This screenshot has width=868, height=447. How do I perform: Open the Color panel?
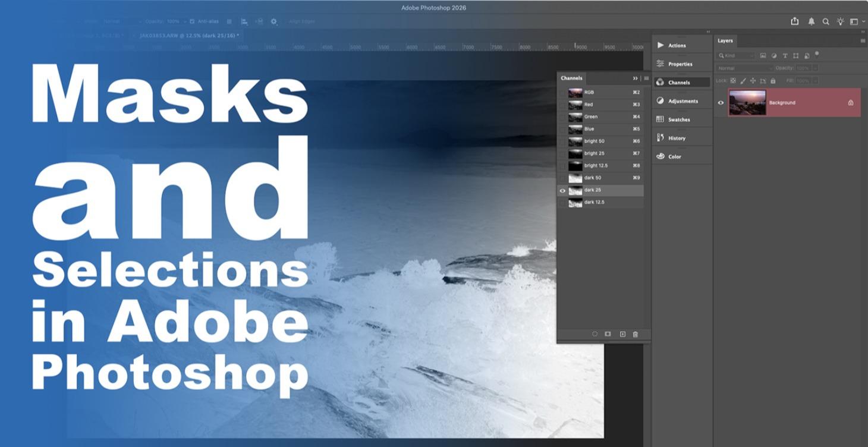[x=683, y=156]
